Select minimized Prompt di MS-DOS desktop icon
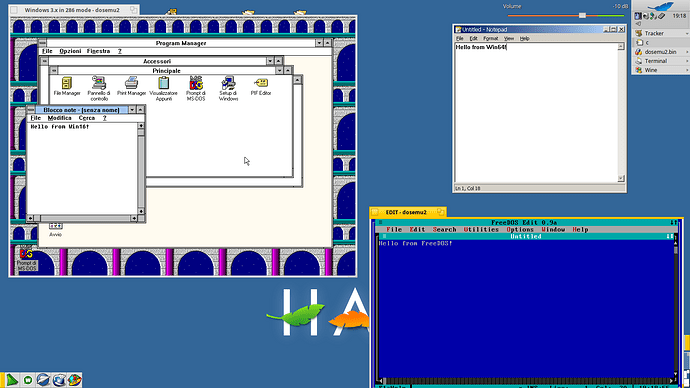Viewport: 690px width, 388px height. 26,260
